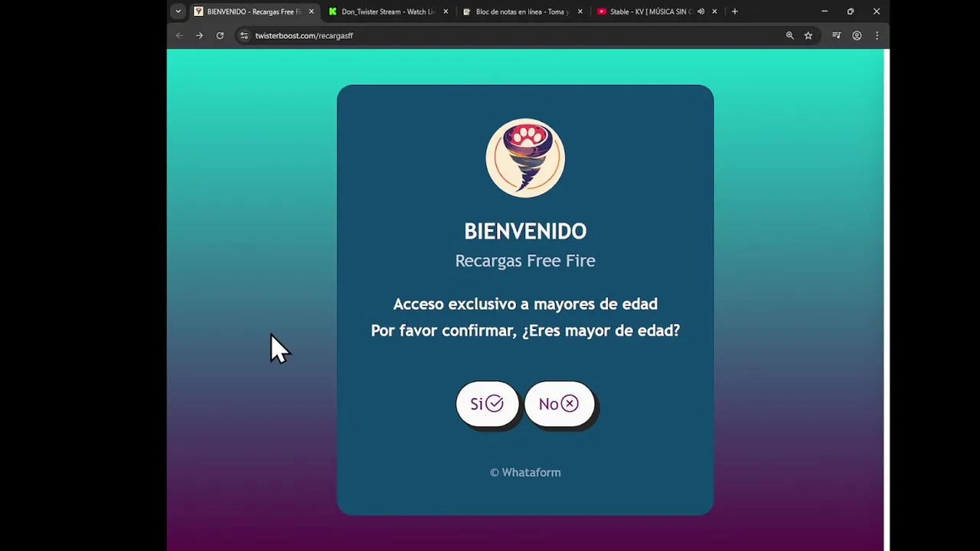Image resolution: width=980 pixels, height=551 pixels.
Task: Open the browser profile icon
Action: click(857, 35)
